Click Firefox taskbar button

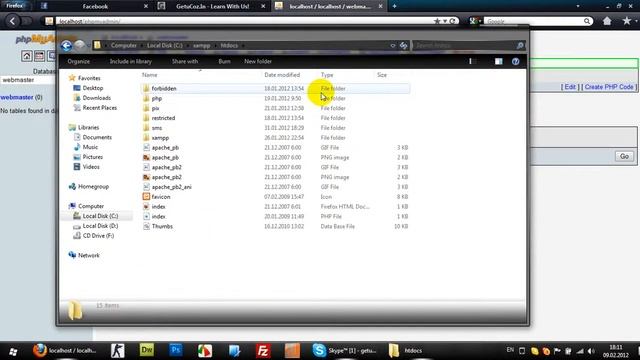pyautogui.click(x=65, y=350)
